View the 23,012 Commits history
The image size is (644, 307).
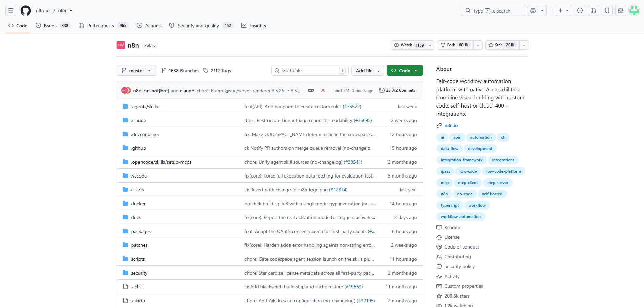pos(397,90)
